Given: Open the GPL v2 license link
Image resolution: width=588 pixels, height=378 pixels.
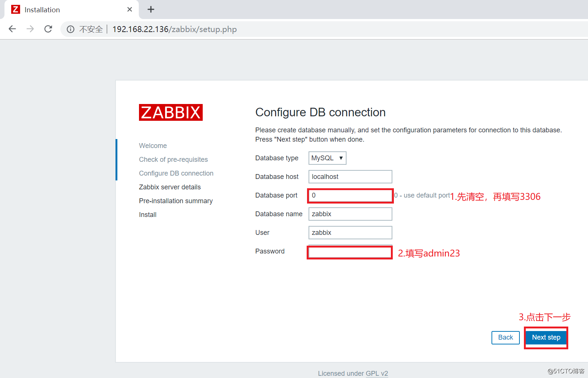Looking at the screenshot, I should coord(377,374).
